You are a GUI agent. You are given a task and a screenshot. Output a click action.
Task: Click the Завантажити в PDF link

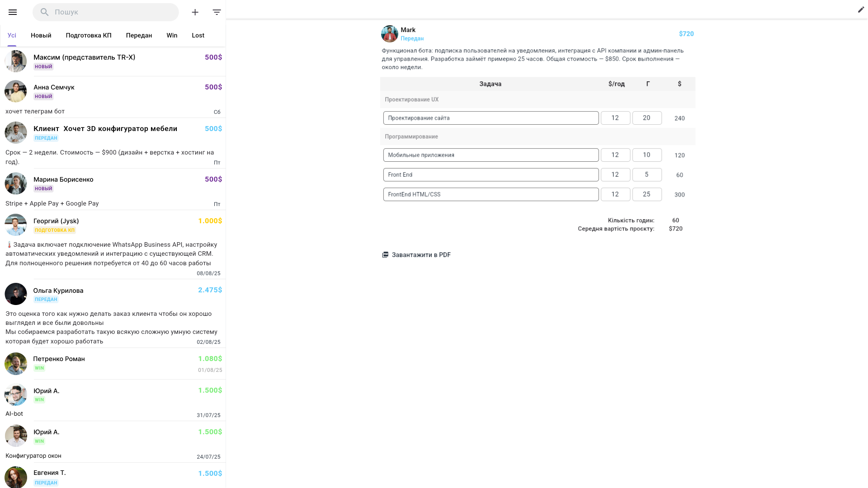point(421,255)
